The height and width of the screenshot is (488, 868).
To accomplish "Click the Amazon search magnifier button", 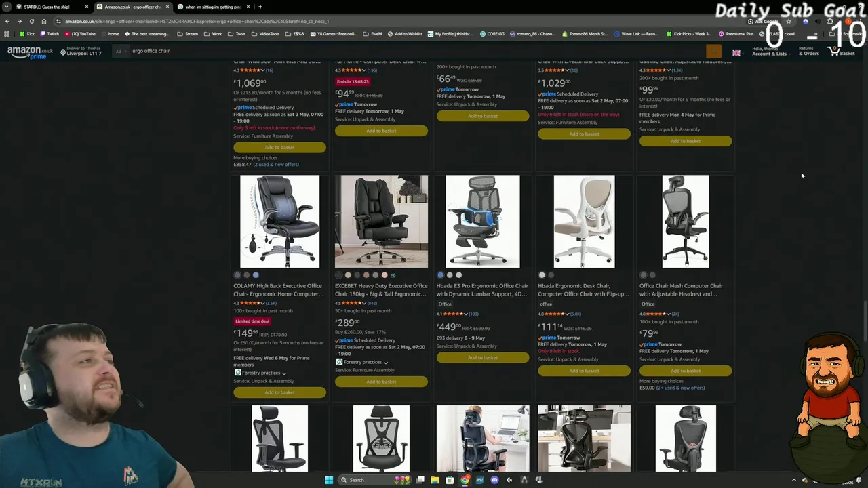I will 713,52.
